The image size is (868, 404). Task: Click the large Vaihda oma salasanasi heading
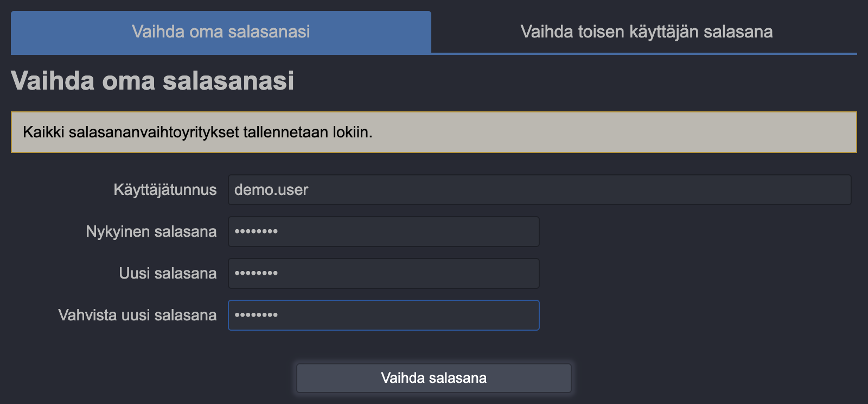(x=152, y=81)
